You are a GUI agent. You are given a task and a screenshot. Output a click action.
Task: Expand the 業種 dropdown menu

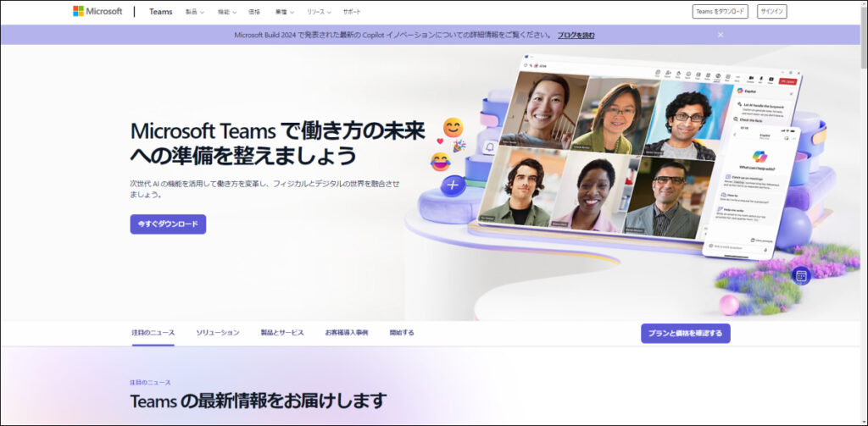point(285,12)
